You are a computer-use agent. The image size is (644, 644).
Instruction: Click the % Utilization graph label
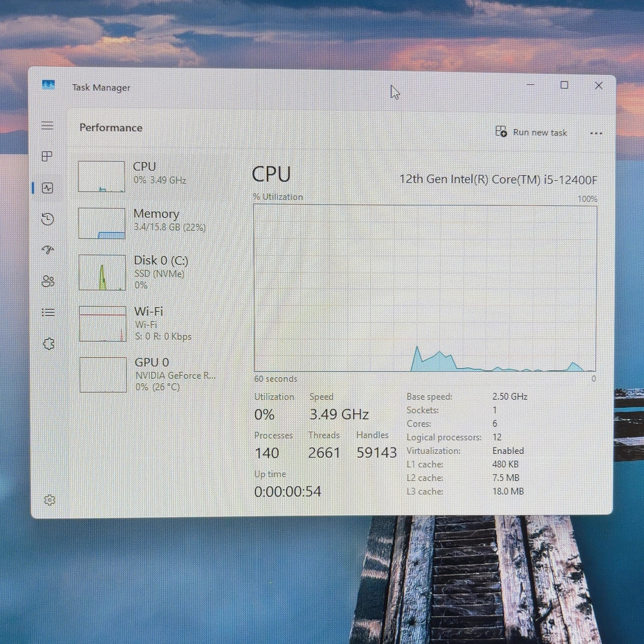(x=278, y=197)
